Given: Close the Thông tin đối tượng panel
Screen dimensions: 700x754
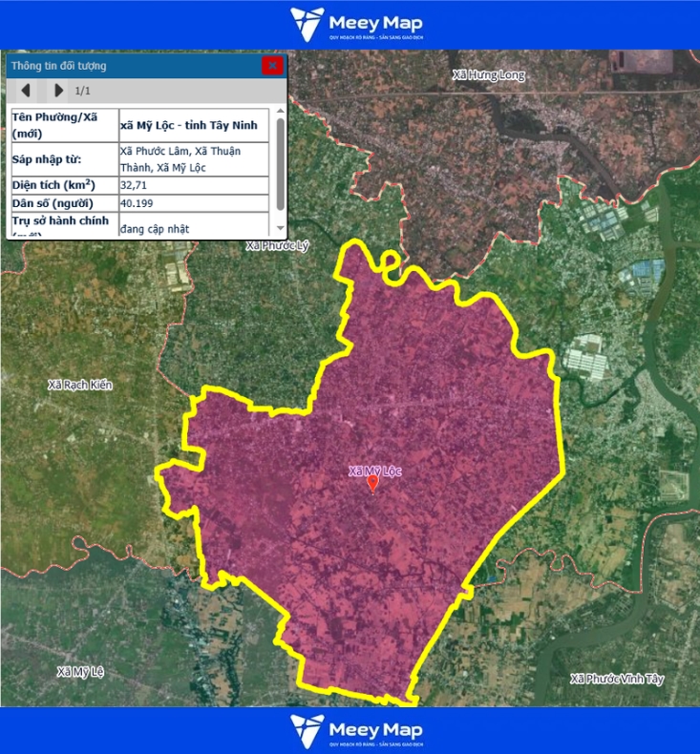Looking at the screenshot, I should [272, 66].
